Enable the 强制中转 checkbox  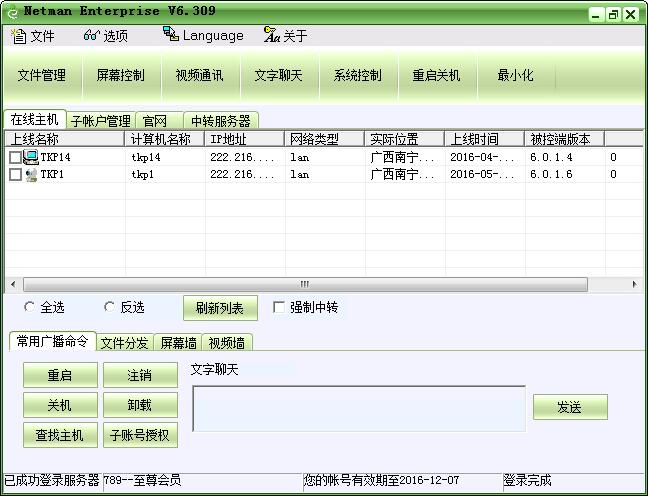click(279, 307)
